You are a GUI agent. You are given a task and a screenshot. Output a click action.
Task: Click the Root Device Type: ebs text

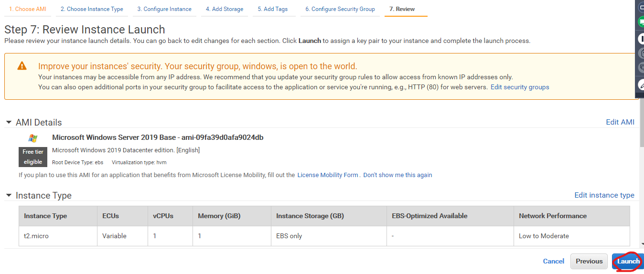(77, 162)
